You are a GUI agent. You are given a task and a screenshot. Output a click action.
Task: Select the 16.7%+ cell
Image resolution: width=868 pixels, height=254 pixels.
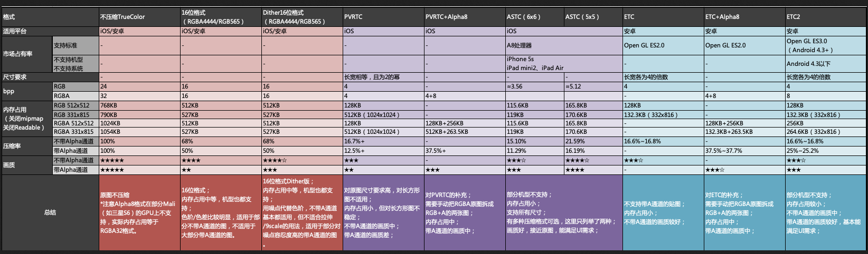pos(383,141)
